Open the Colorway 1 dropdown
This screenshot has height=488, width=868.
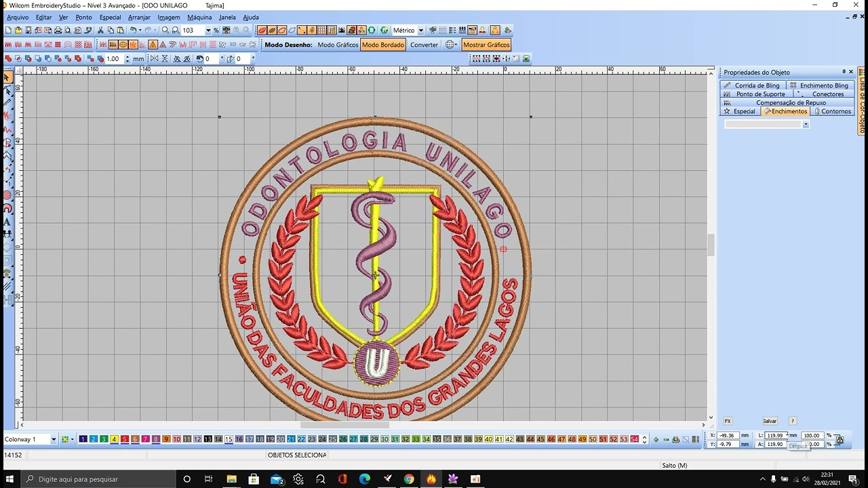pos(54,439)
